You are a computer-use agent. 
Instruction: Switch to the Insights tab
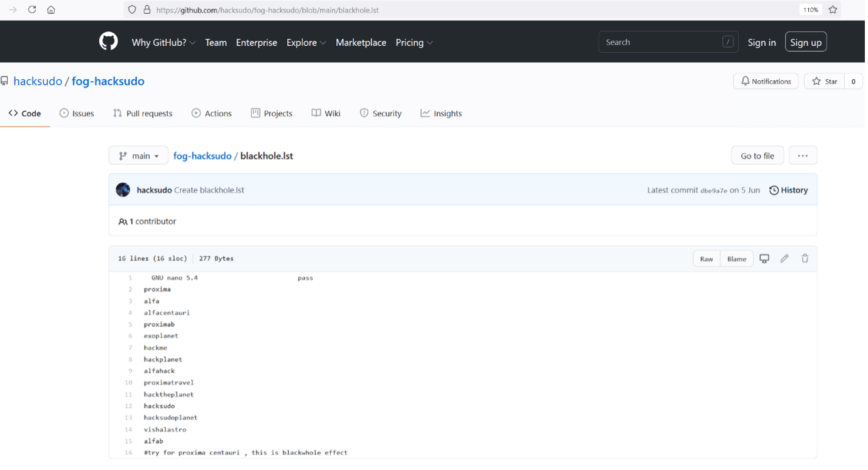pos(441,114)
